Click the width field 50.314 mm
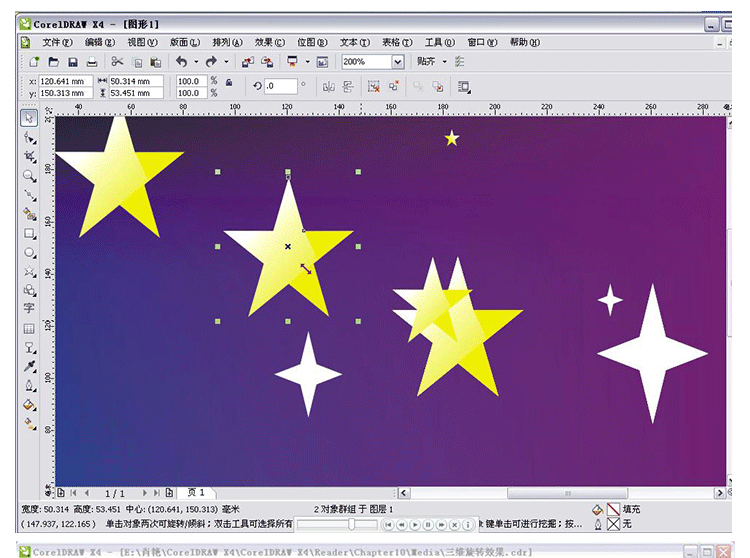 tap(136, 81)
